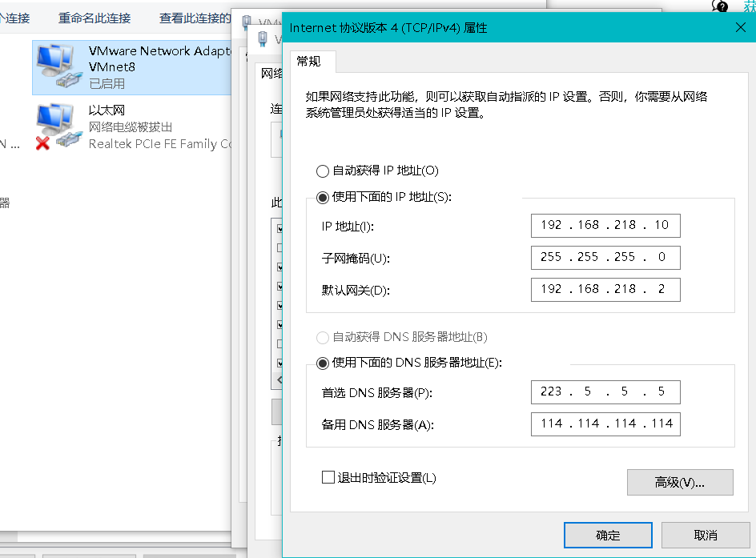Select the VMware Network Adapter VMnet8 icon
Image resolution: width=756 pixels, height=558 pixels.
coord(58,66)
